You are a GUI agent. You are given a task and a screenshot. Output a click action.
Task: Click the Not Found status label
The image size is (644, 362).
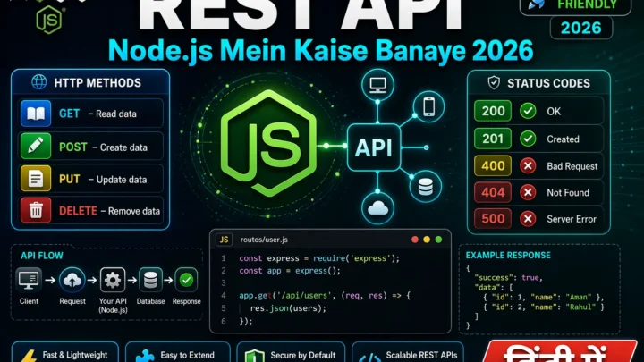point(568,192)
